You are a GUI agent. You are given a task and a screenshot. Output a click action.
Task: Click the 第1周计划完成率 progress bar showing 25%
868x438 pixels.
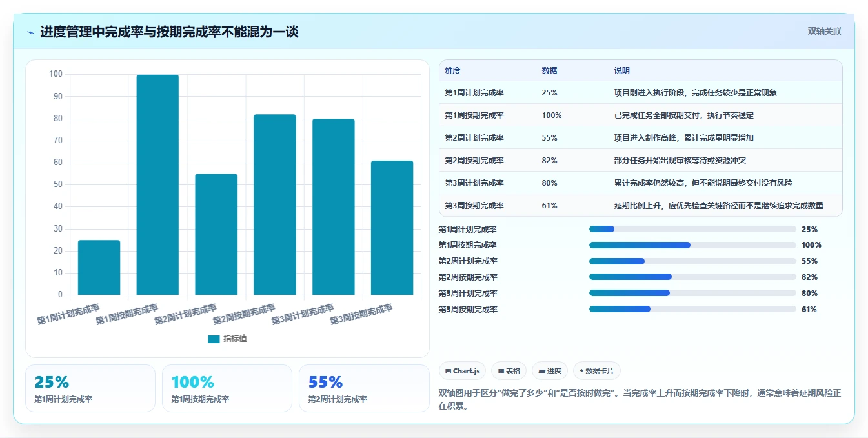pos(692,229)
